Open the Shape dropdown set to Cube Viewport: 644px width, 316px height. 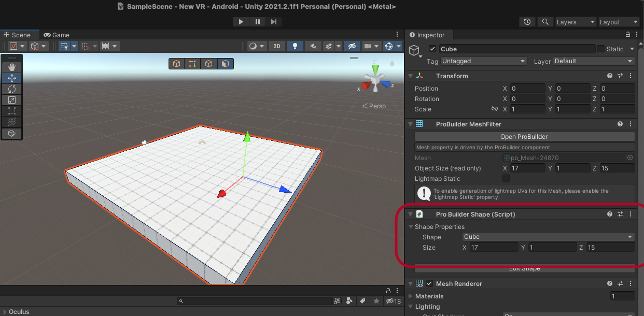549,237
